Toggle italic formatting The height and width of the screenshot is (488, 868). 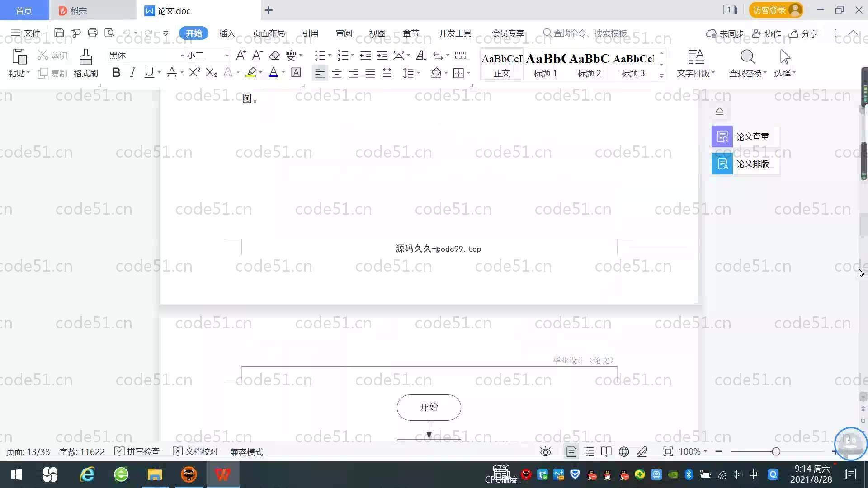point(132,72)
